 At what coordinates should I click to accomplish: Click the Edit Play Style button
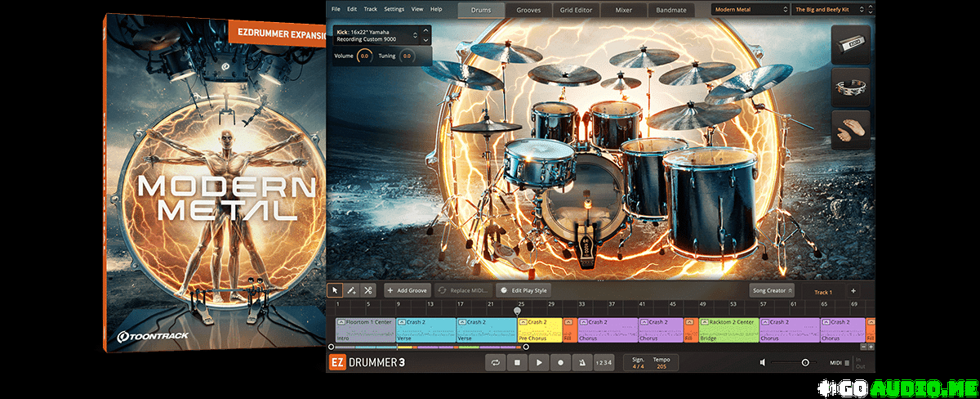click(523, 290)
